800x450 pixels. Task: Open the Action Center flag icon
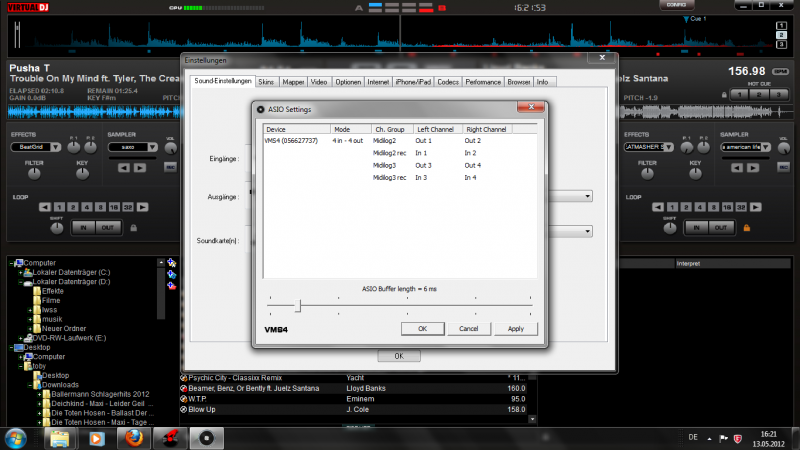click(x=723, y=438)
